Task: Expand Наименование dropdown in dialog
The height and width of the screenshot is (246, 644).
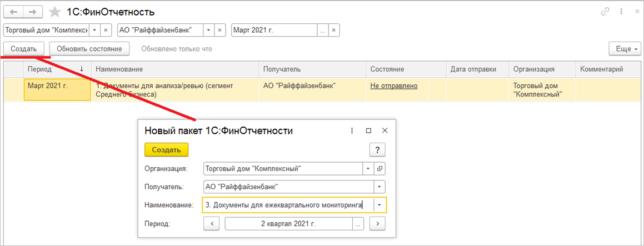Action: tap(380, 205)
